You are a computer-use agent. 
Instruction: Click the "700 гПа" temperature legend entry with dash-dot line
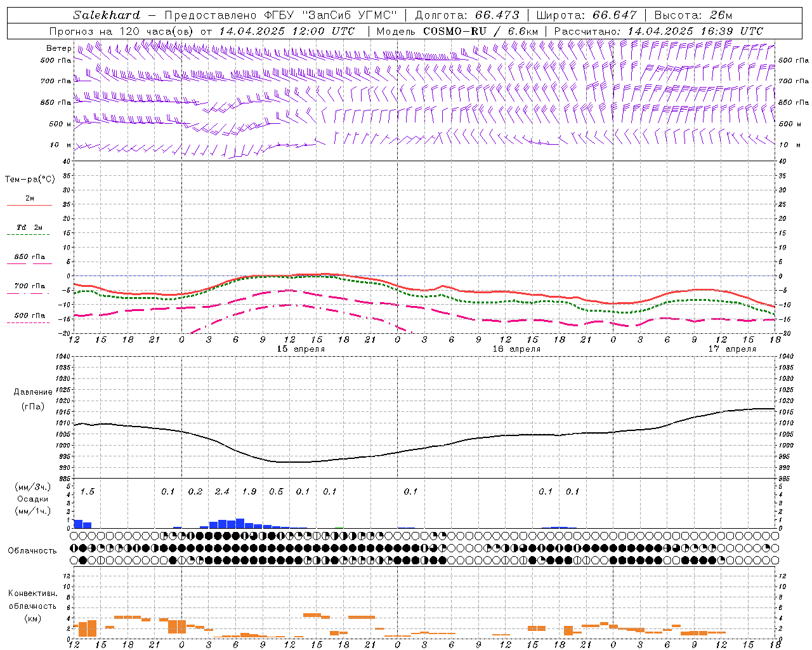click(x=29, y=286)
